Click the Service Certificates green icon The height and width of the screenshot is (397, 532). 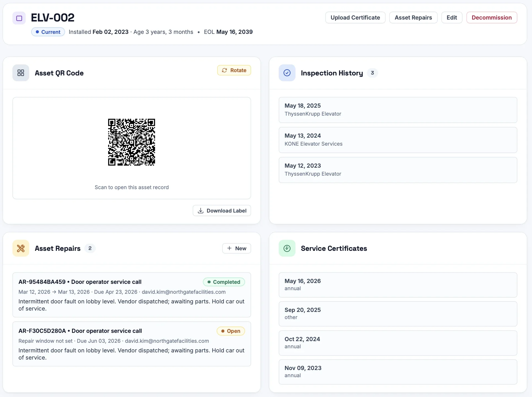tap(287, 248)
